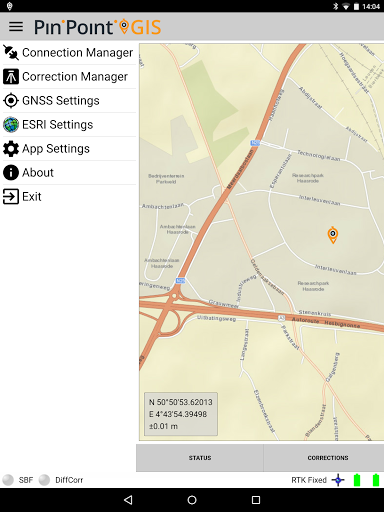Tap the PinPoint GIS logo
The width and height of the screenshot is (384, 512).
pyautogui.click(x=98, y=27)
